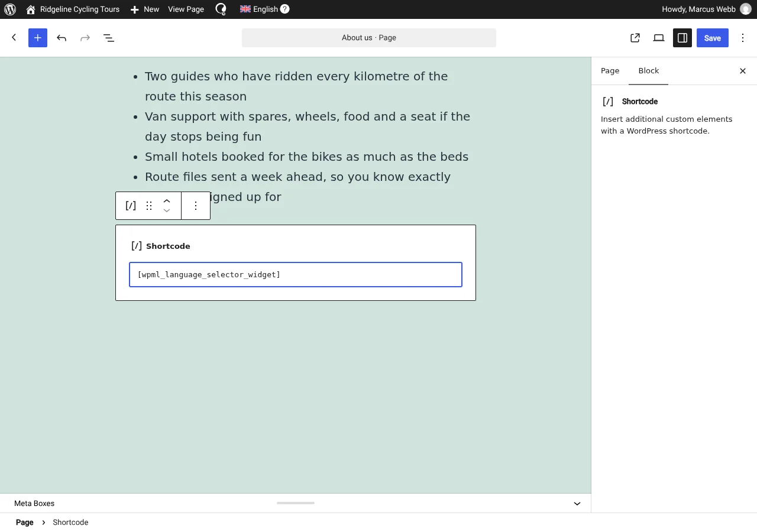Image resolution: width=757 pixels, height=532 pixels.
Task: Click the redo arrow
Action: [85, 38]
